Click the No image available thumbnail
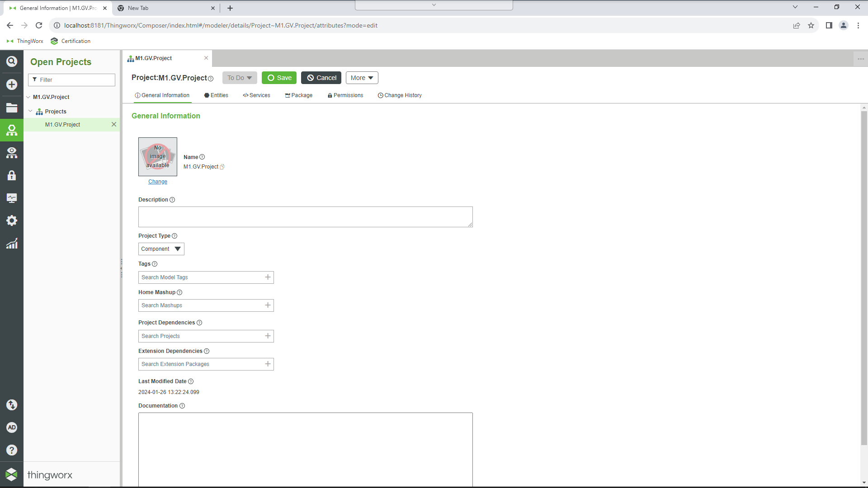Screen dimensions: 868x488 [x=158, y=157]
